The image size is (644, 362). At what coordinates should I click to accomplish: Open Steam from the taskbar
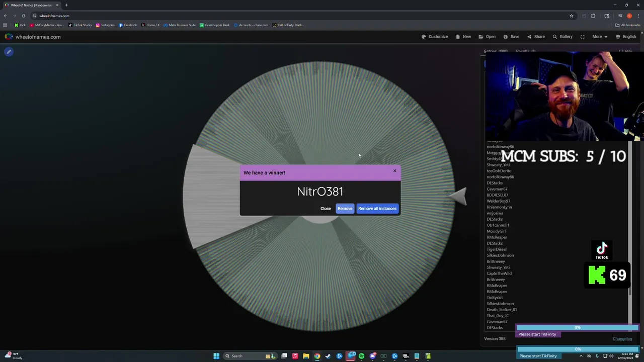pos(328,356)
